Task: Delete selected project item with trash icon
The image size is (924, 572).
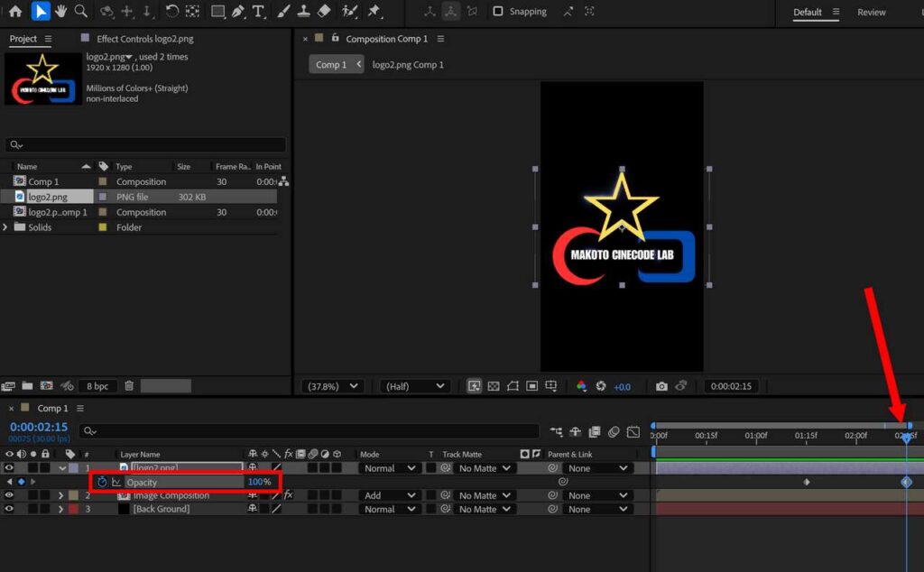Action: (x=129, y=386)
